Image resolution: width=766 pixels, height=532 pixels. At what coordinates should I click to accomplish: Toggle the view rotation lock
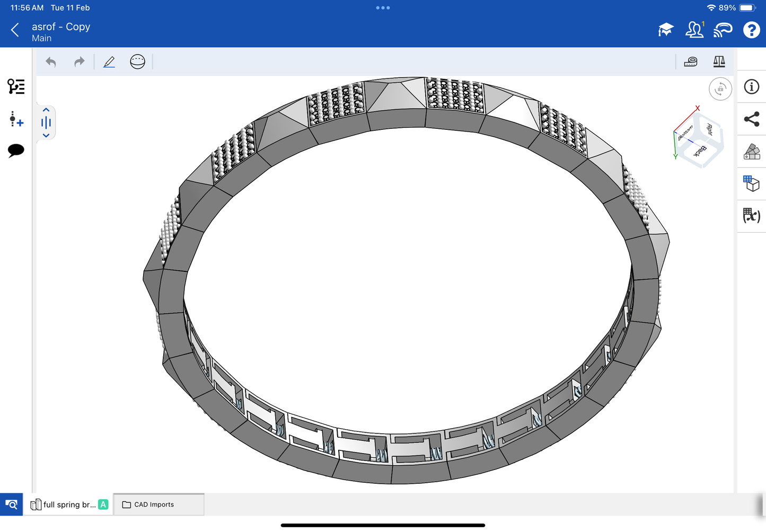pos(720,89)
